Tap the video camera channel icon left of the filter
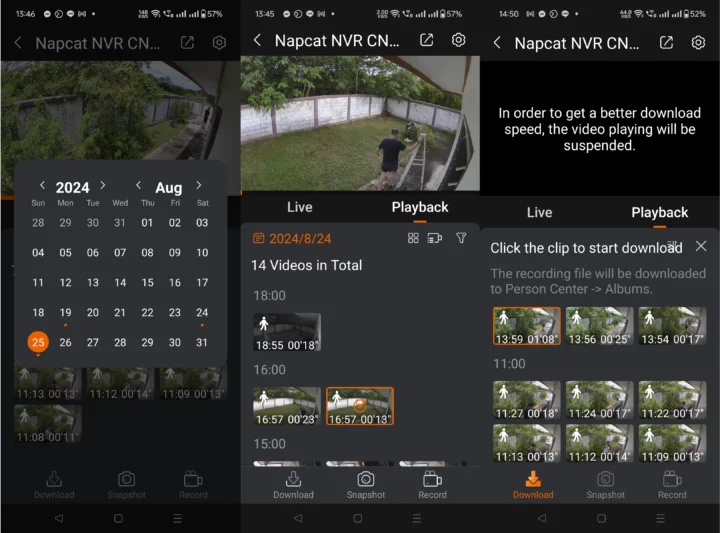 [x=435, y=238]
